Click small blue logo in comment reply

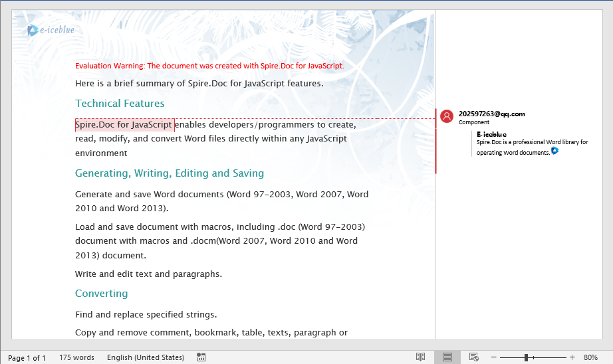point(554,151)
